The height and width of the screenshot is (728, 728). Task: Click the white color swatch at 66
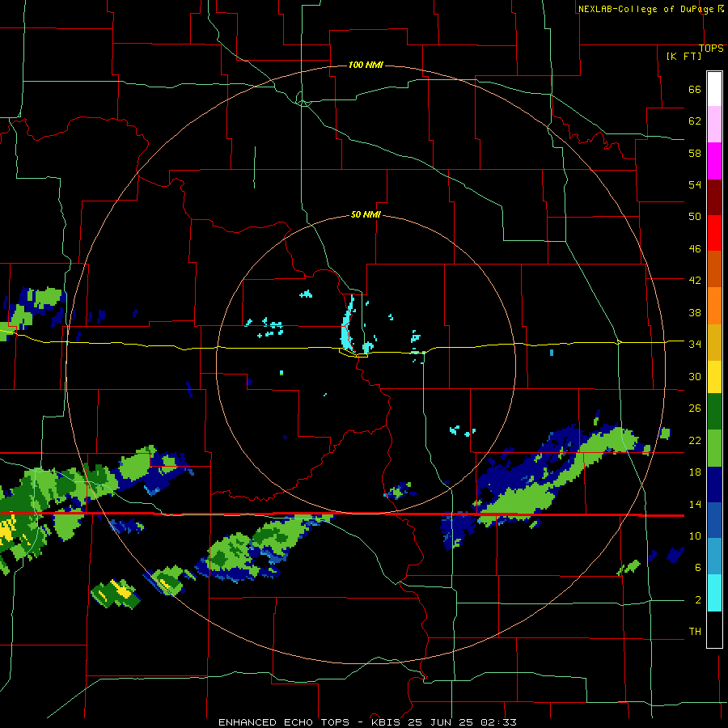[x=714, y=89]
